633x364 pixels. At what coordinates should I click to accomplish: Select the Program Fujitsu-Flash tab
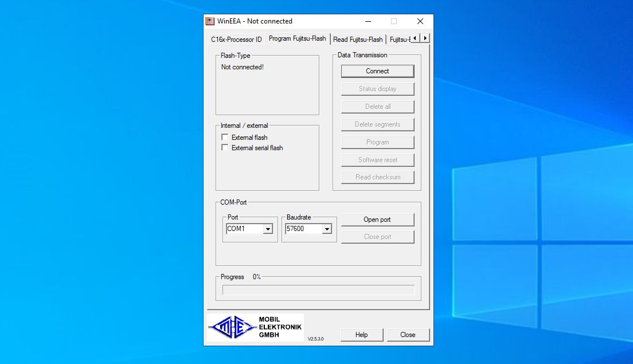(297, 39)
